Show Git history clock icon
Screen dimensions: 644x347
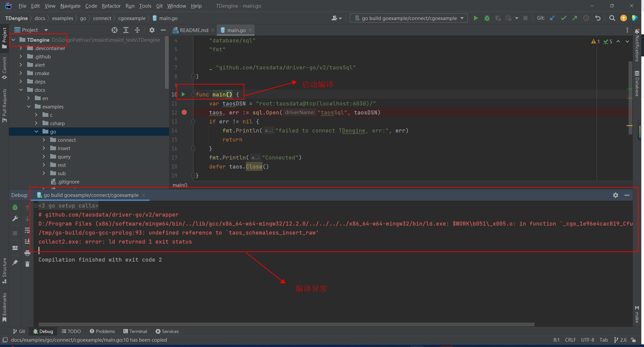point(586,18)
